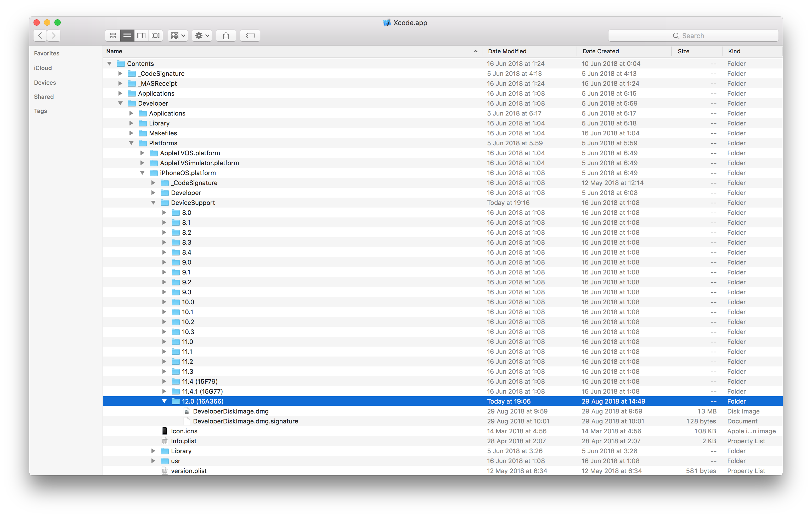
Task: Select the 8.4 folder row name
Action: 187,252
